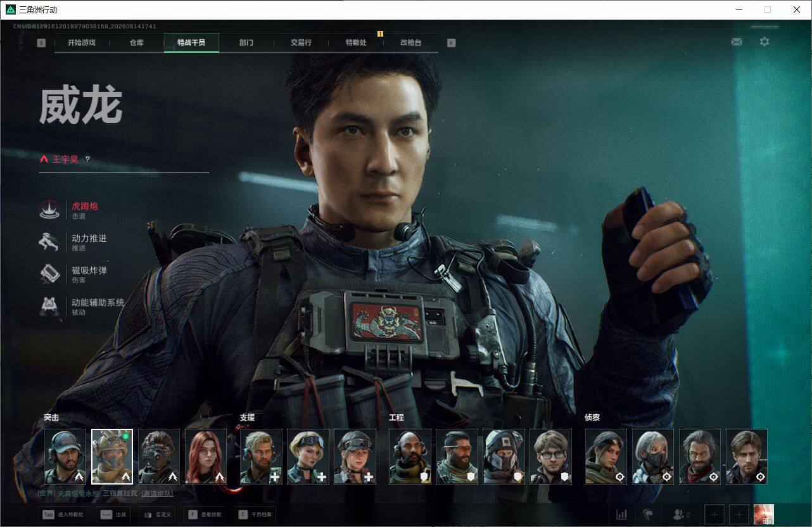Click the 侦察 class heading
812x527 pixels.
[x=592, y=417]
